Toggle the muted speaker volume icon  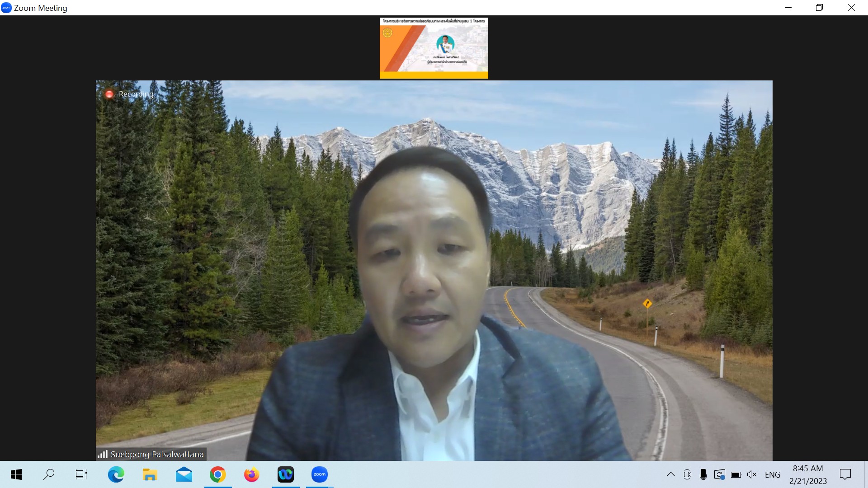[x=752, y=474]
